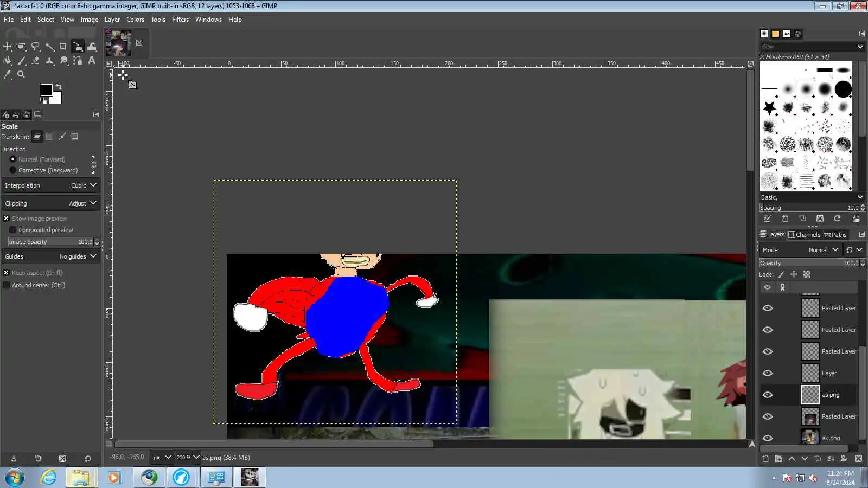
Task: Open the Basic brush tag dropdown
Action: click(x=860, y=197)
